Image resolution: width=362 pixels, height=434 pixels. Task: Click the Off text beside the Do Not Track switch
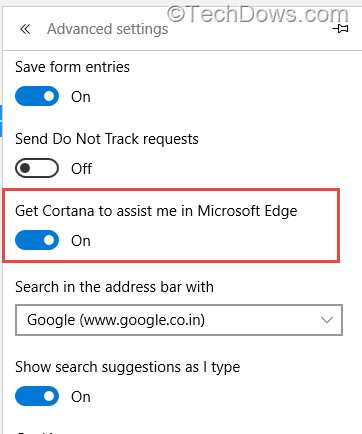click(81, 169)
